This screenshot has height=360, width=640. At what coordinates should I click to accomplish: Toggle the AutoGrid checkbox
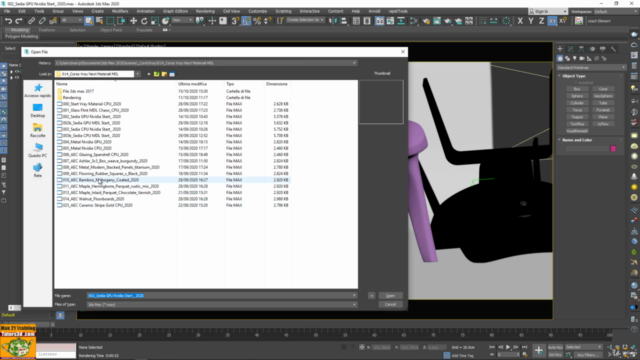tap(576, 82)
